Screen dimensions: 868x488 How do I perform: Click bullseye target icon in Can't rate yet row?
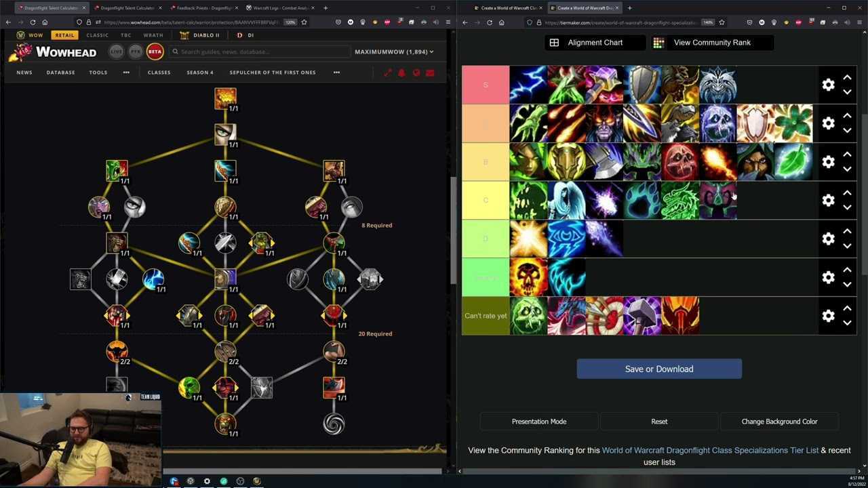tap(604, 316)
